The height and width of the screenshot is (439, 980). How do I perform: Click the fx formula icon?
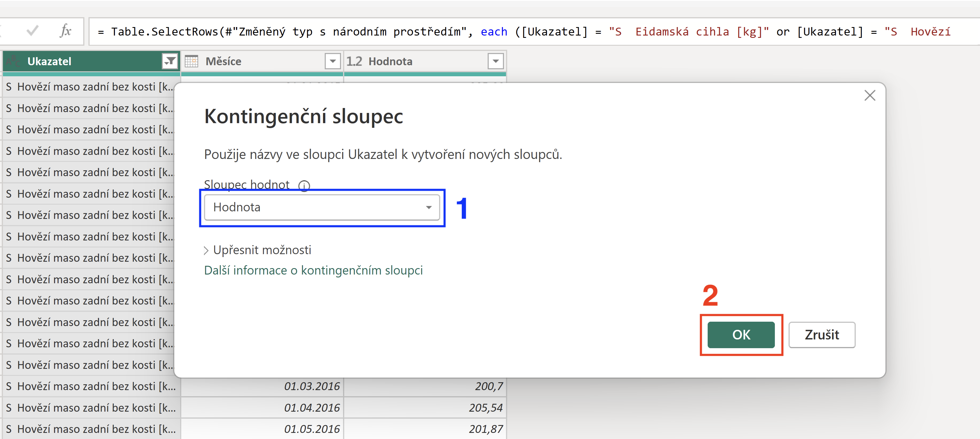(65, 31)
